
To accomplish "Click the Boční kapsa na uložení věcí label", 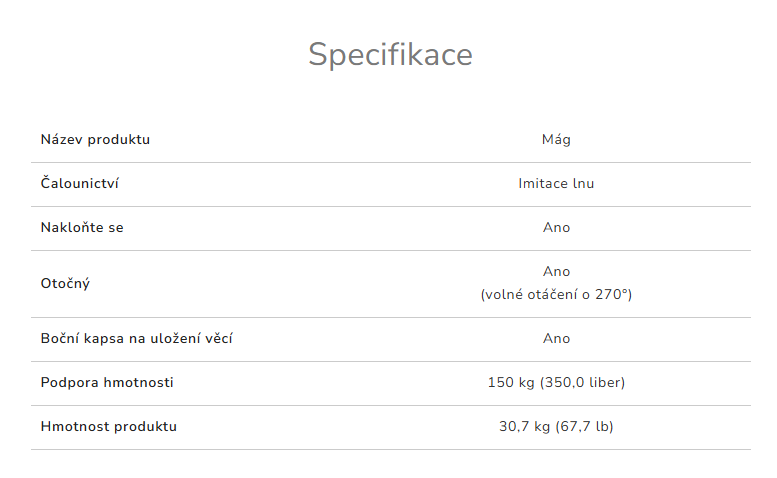I will tap(137, 338).
